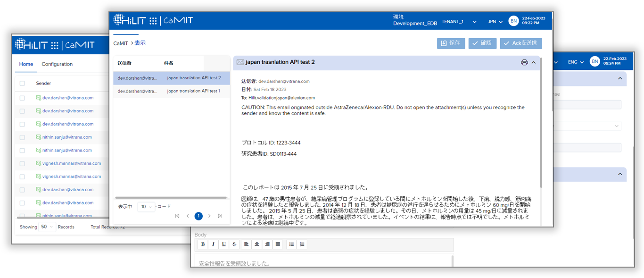Apply strikethrough in Body toolbar

coord(234,244)
